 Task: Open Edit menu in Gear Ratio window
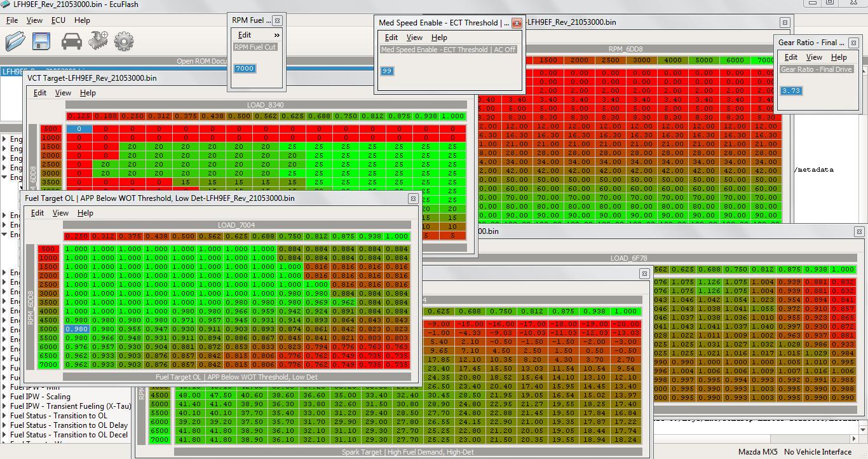791,57
